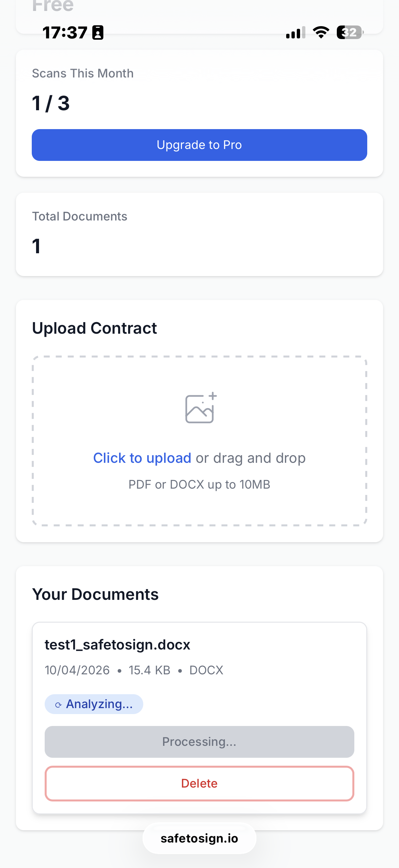Tap the Total Documents card
The width and height of the screenshot is (399, 868).
pyautogui.click(x=199, y=234)
